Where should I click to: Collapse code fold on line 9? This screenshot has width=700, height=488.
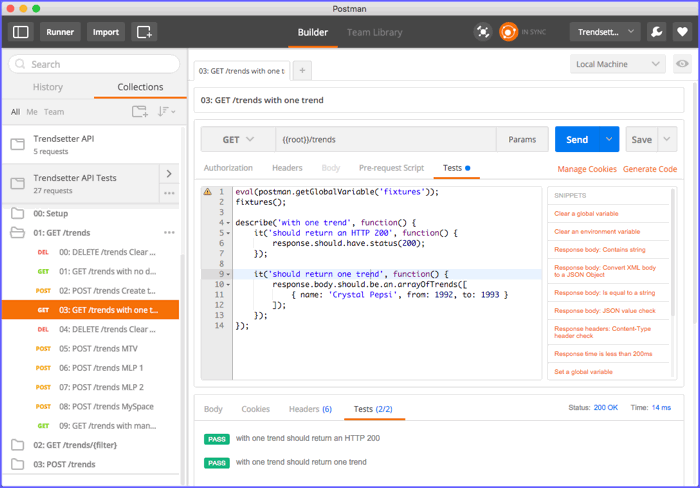pos(228,274)
